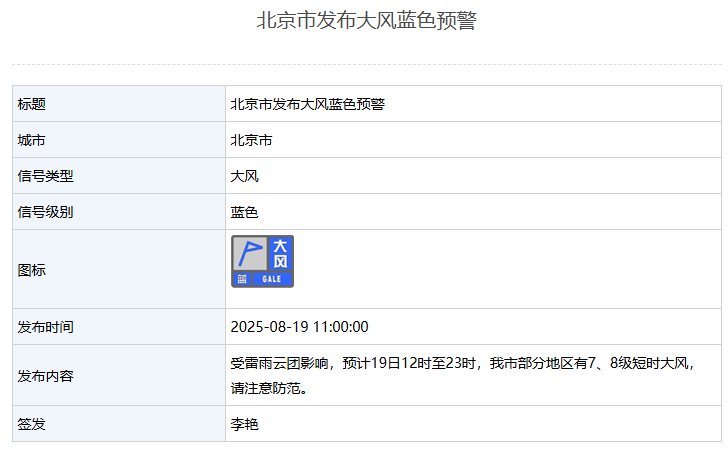Click the warning content text starting with 受雷雨云团影响
Viewport: 728px width, 454px height.
pyautogui.click(x=460, y=363)
